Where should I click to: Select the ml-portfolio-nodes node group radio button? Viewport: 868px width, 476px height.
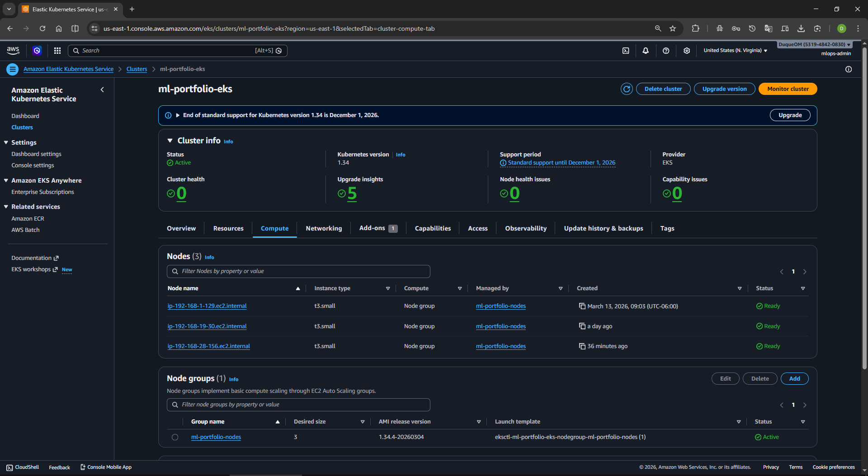175,437
